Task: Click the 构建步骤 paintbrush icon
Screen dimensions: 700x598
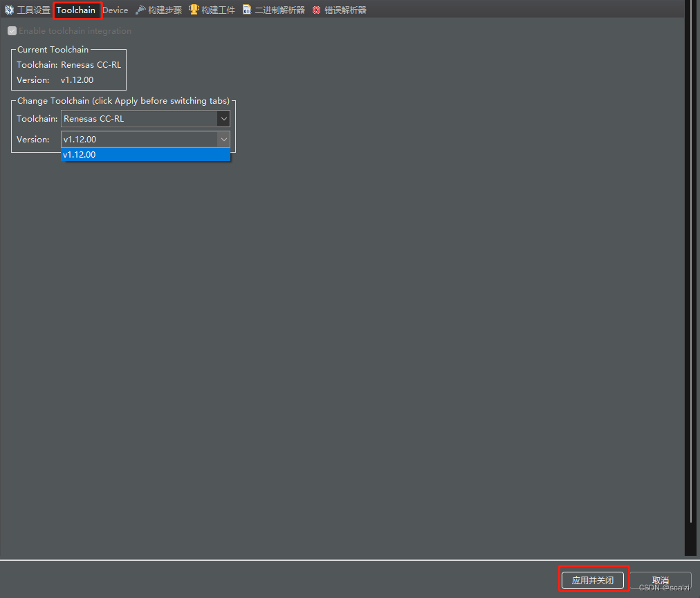Action: [139, 9]
